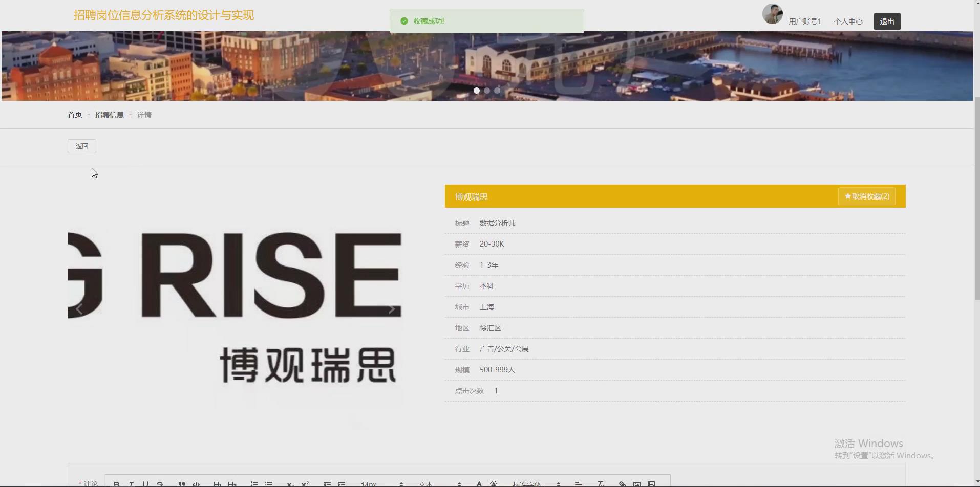The height and width of the screenshot is (487, 980).
Task: Click the 取消收藏(2) button
Action: 866,196
